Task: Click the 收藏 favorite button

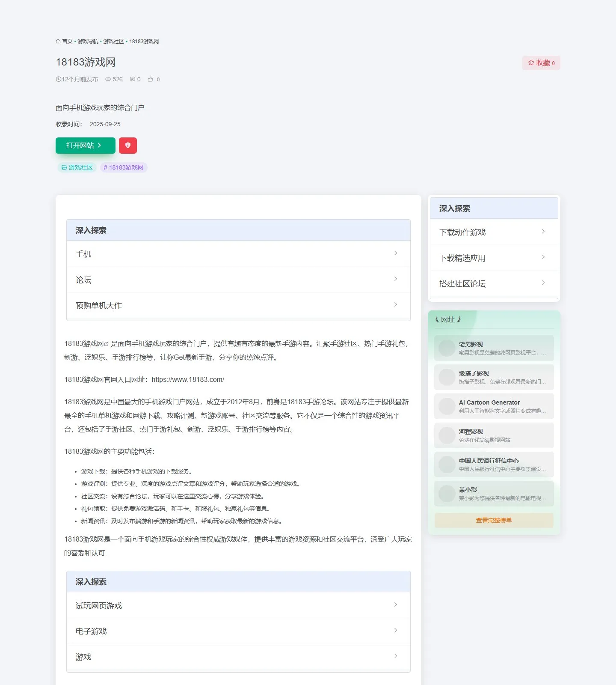Action: click(541, 63)
